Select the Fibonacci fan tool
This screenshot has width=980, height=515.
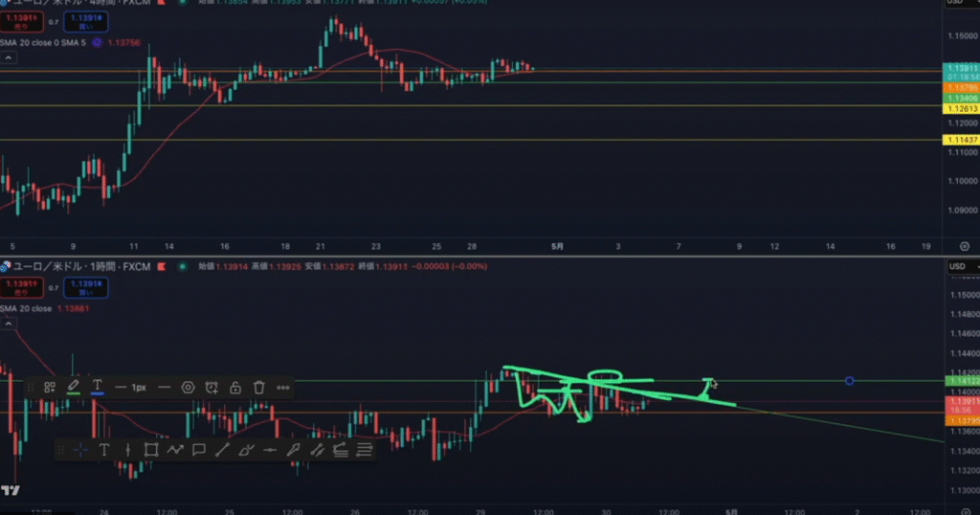341,449
